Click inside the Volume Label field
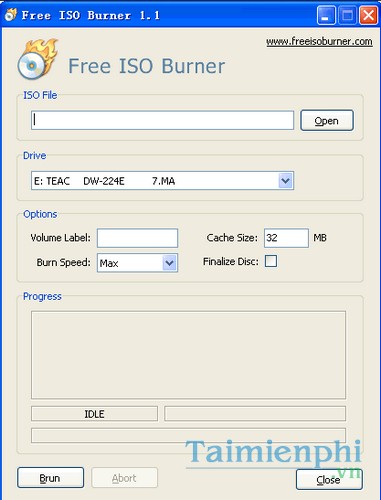Image resolution: width=381 pixels, height=500 pixels. tap(137, 238)
